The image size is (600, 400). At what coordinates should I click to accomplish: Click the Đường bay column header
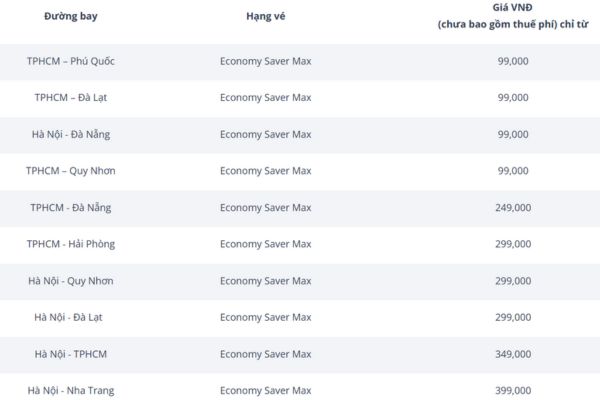click(71, 16)
